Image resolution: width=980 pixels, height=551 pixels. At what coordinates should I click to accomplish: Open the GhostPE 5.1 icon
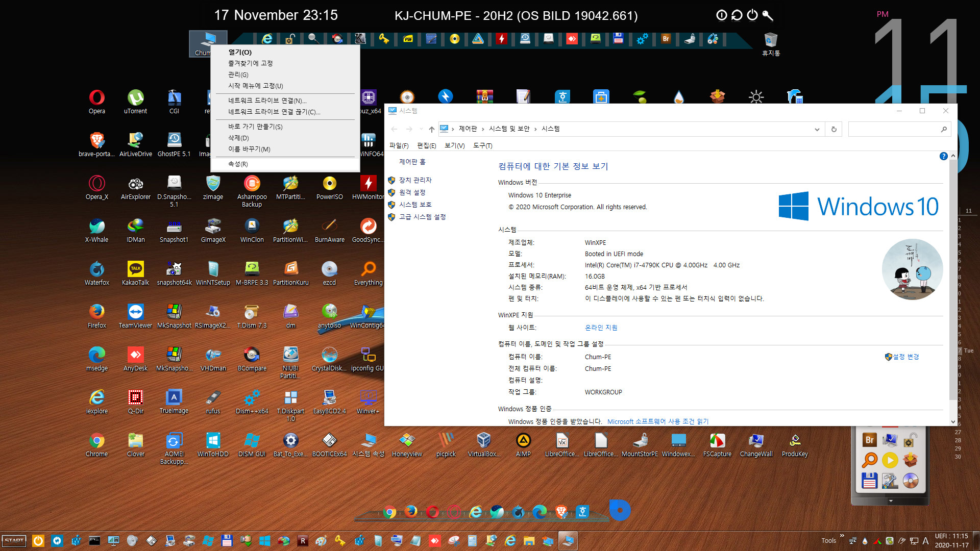click(174, 144)
